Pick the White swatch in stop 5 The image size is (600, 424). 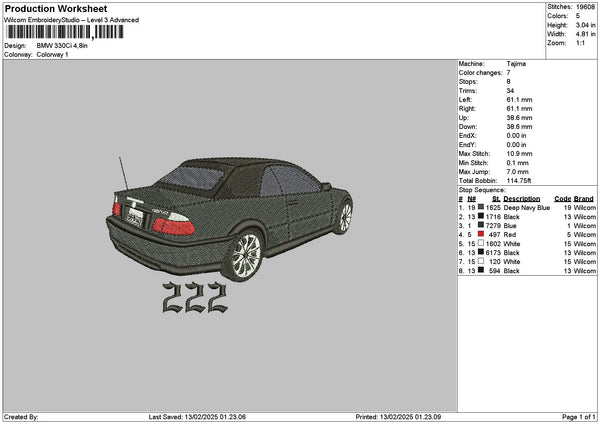[x=480, y=243]
